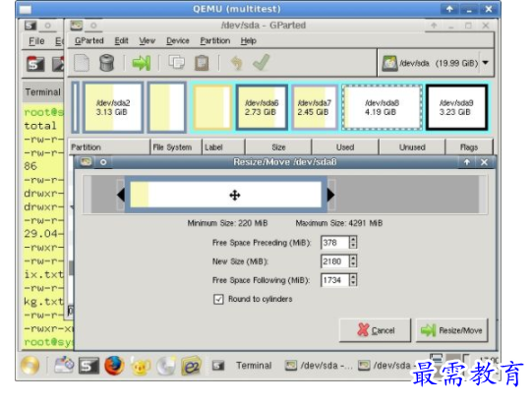
Task: Select the /dev/sda8 4.19 GiB partition block
Action: tap(382, 107)
